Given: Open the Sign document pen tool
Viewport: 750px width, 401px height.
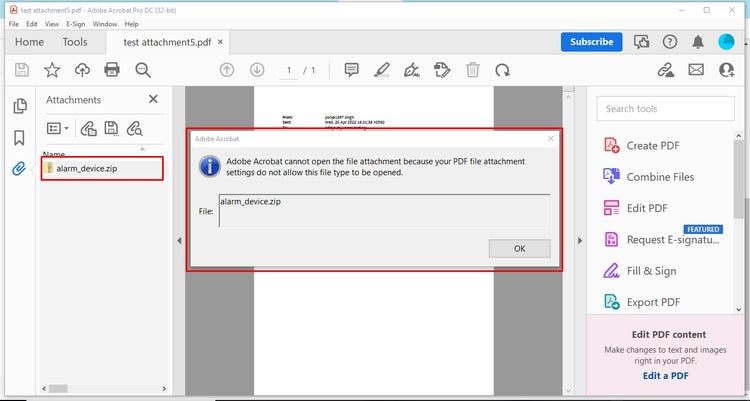Looking at the screenshot, I should (x=411, y=70).
